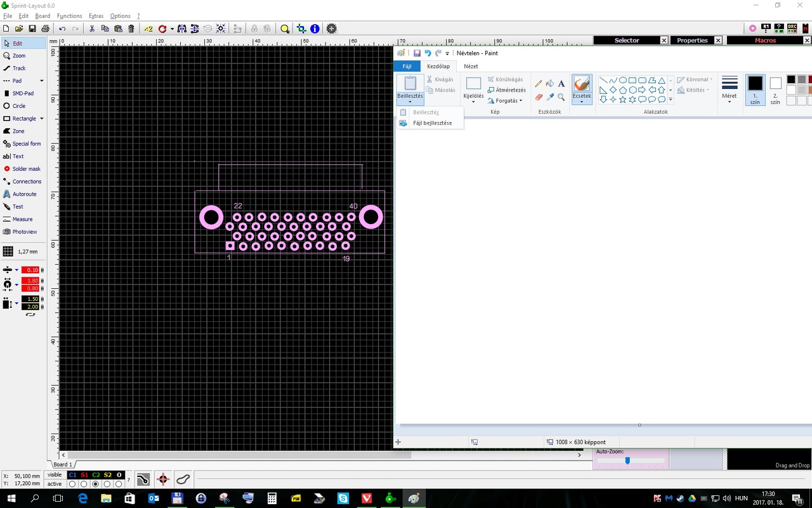Set C1 layer as active

point(72,484)
